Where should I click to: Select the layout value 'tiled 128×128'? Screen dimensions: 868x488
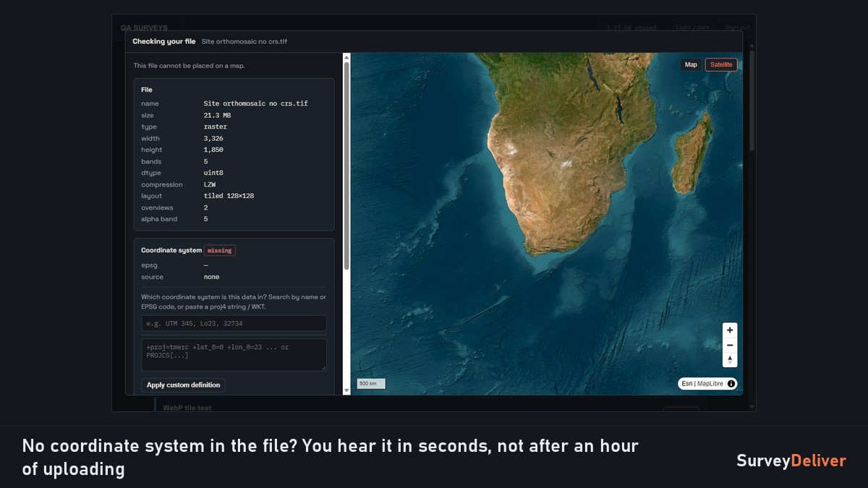(229, 196)
